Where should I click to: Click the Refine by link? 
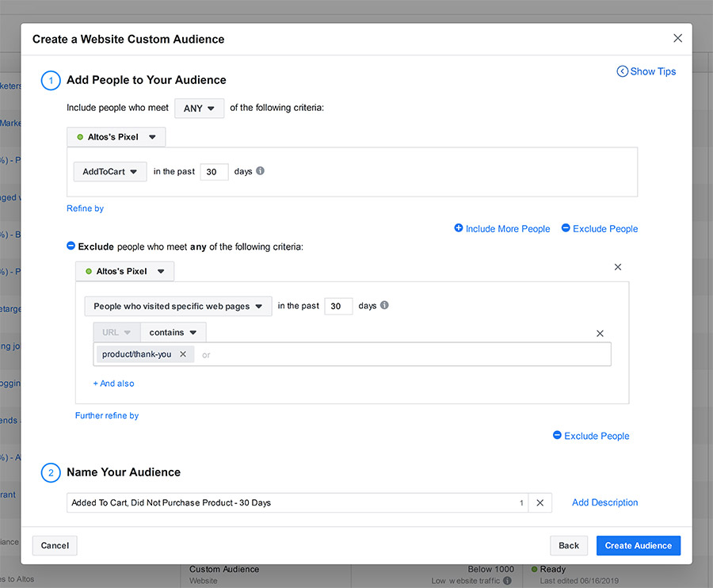tap(85, 208)
